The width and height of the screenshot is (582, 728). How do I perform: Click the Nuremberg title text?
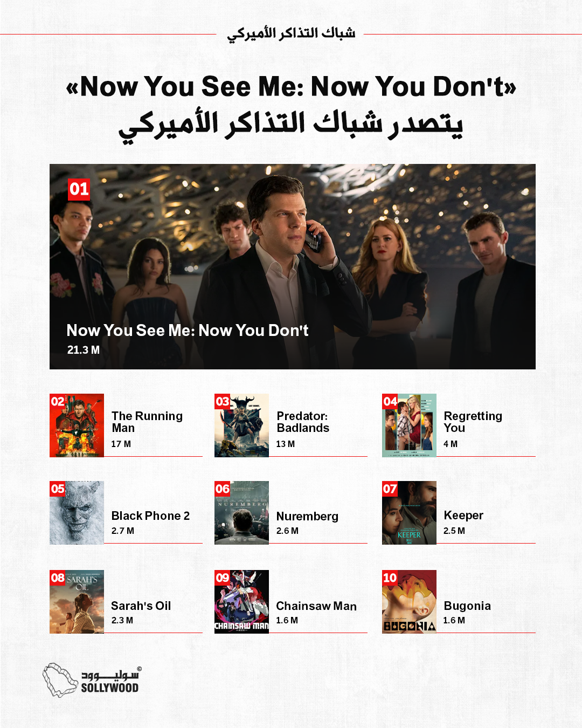(x=307, y=516)
